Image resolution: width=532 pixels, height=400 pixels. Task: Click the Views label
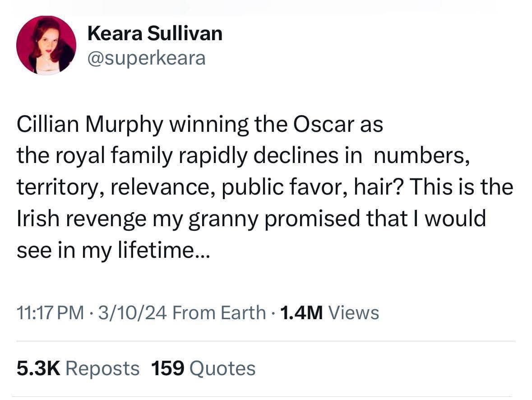coord(354,312)
